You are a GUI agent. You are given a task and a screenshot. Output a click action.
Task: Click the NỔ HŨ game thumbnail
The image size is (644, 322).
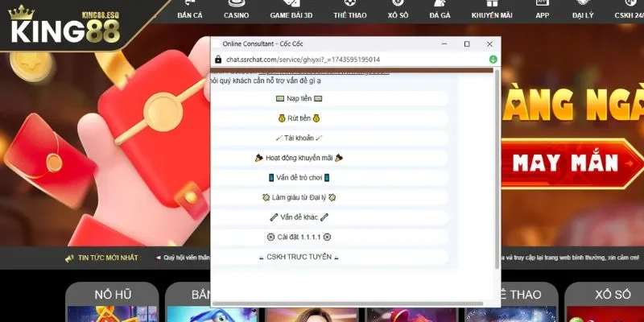click(x=112, y=314)
